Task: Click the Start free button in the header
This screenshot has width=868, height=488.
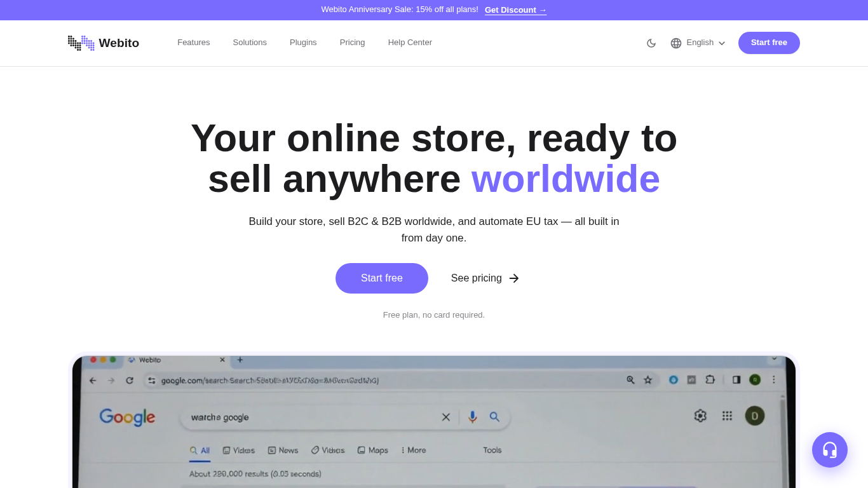Action: click(x=769, y=43)
